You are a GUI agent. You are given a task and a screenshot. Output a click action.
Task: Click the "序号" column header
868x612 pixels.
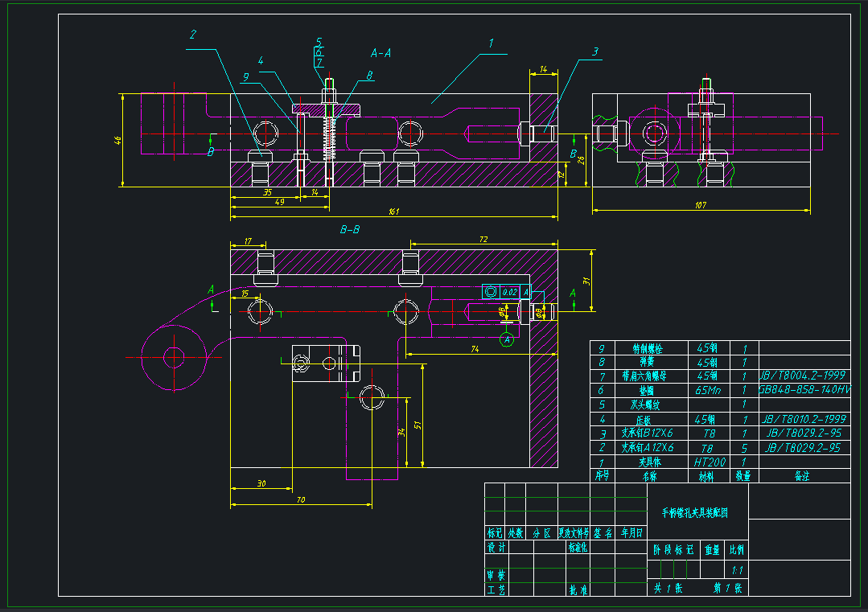coord(603,475)
